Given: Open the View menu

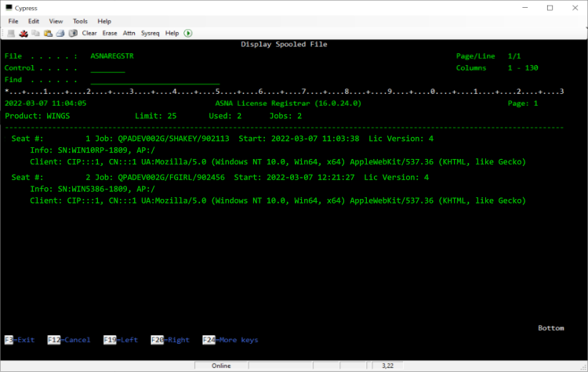Looking at the screenshot, I should click(56, 21).
